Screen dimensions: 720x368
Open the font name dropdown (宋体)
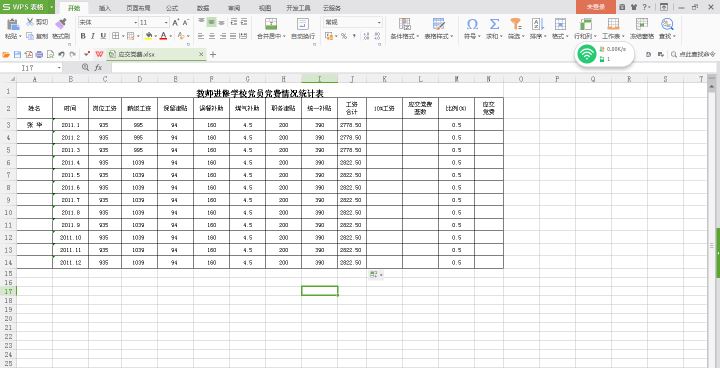(x=136, y=23)
